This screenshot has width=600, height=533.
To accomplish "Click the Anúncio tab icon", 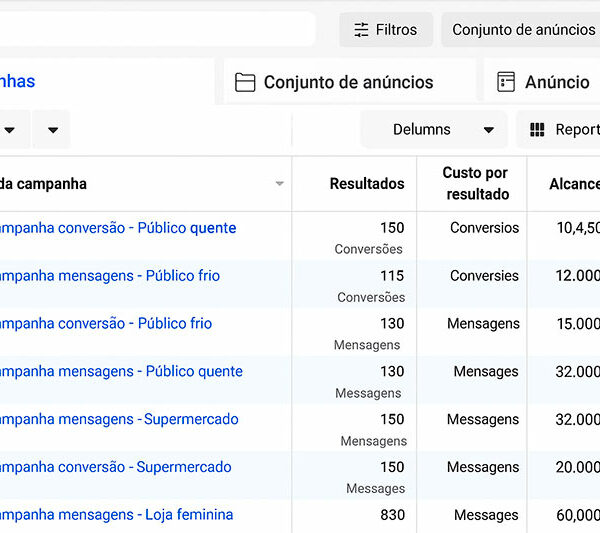I will pyautogui.click(x=505, y=82).
